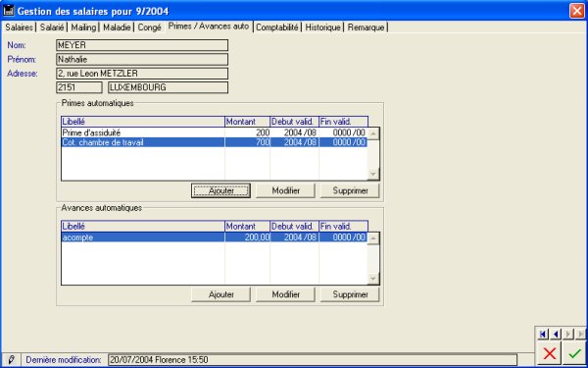
Task: Click Ajouter under Avances automatiques
Action: click(220, 294)
